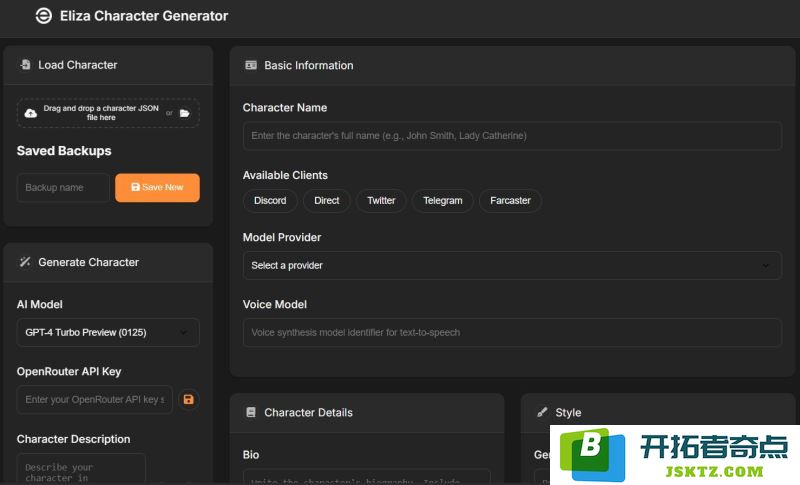Focus the Backup name field
The image size is (800, 485).
click(x=63, y=188)
